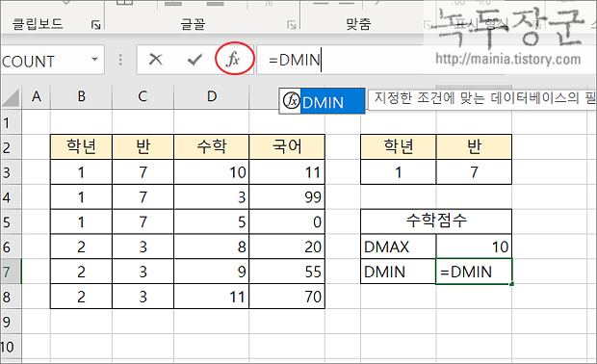Select DMIN in autocomplete suggestion list
The width and height of the screenshot is (597, 364).
[323, 101]
